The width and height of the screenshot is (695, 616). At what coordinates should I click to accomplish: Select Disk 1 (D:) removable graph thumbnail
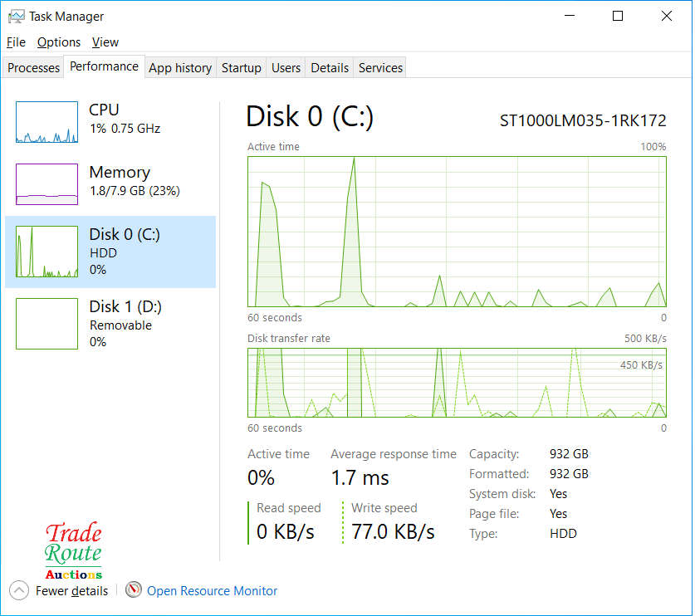point(46,323)
